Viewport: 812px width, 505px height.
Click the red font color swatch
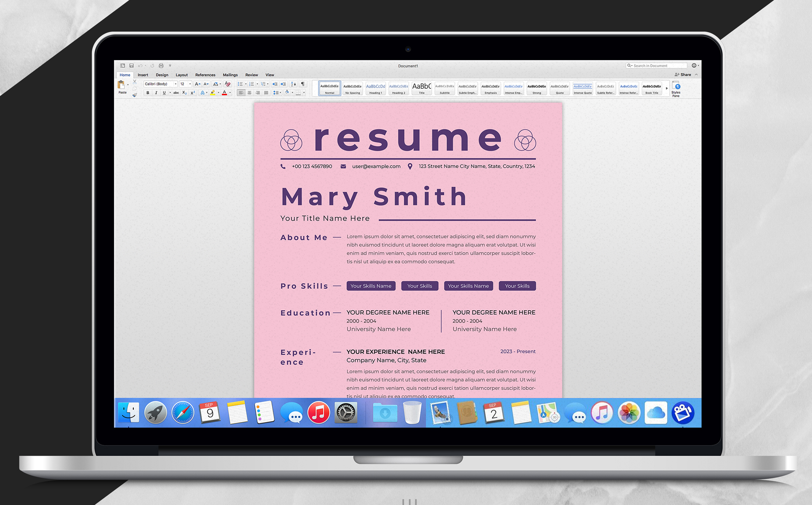pyautogui.click(x=224, y=93)
